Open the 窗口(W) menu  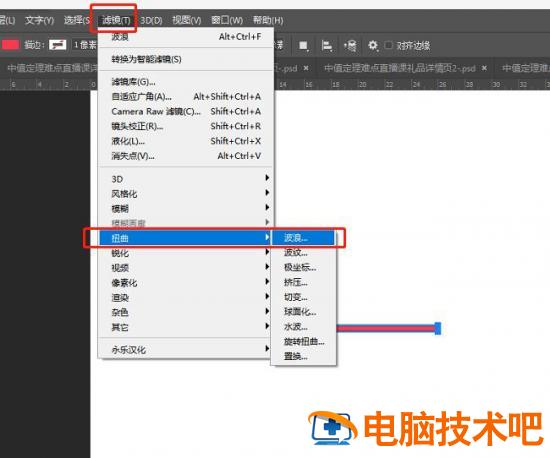point(227,20)
